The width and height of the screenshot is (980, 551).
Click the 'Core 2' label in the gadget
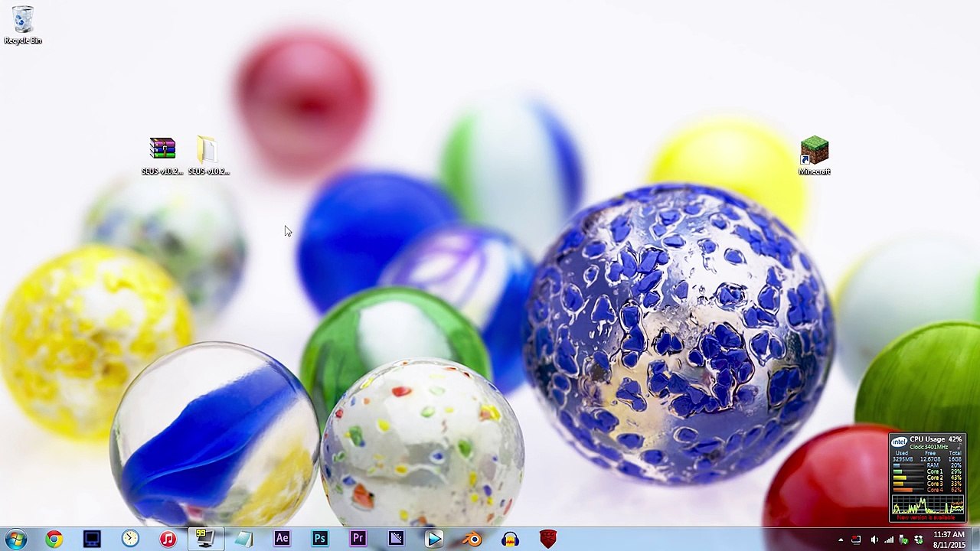click(x=935, y=478)
